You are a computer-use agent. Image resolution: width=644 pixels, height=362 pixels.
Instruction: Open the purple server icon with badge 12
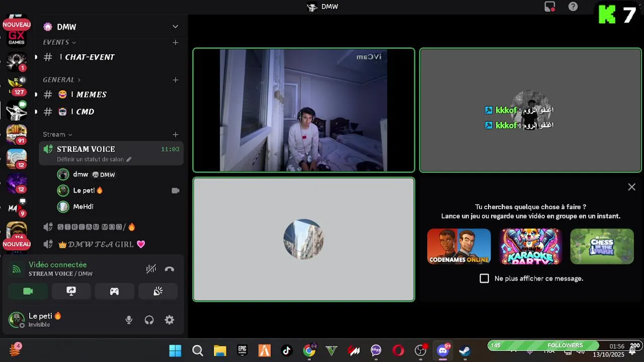17,183
